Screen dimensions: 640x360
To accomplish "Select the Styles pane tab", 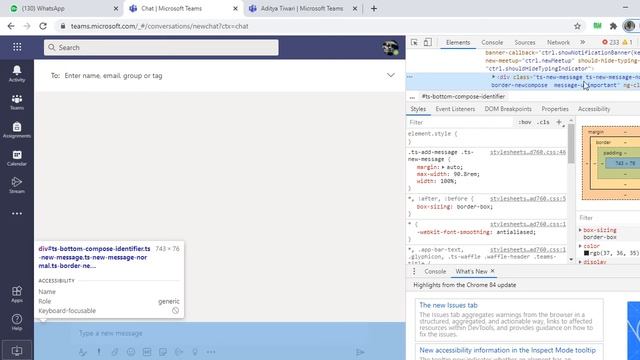I will point(418,109).
